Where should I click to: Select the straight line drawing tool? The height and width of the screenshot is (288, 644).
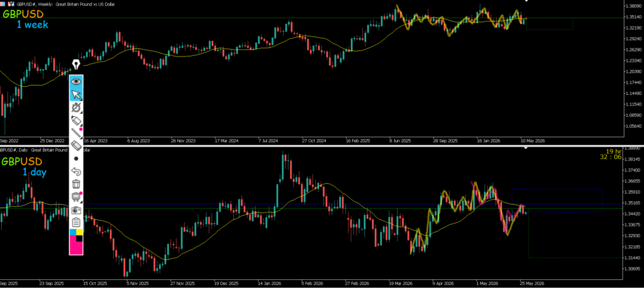pos(75,133)
